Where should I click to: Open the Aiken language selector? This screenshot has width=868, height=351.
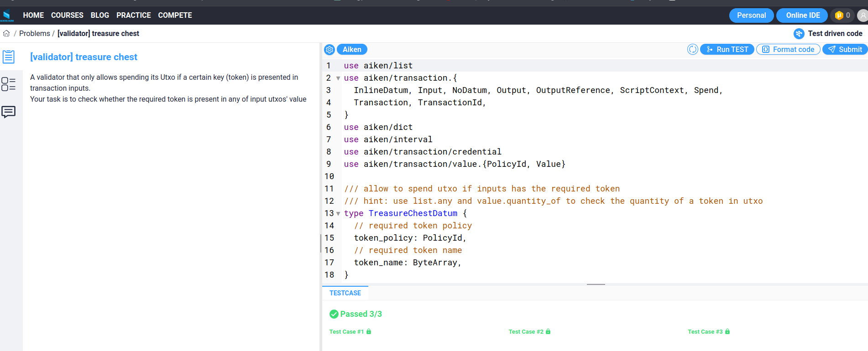coord(352,50)
